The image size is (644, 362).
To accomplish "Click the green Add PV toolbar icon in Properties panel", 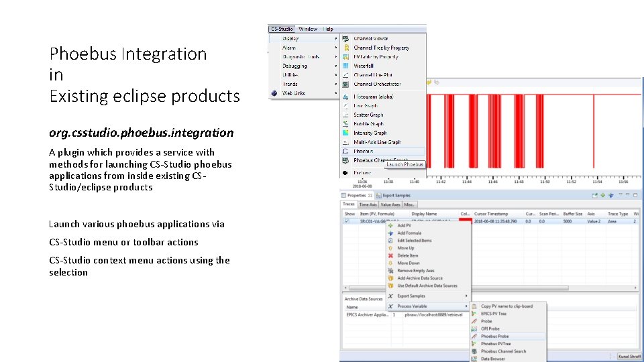I will 602,195.
